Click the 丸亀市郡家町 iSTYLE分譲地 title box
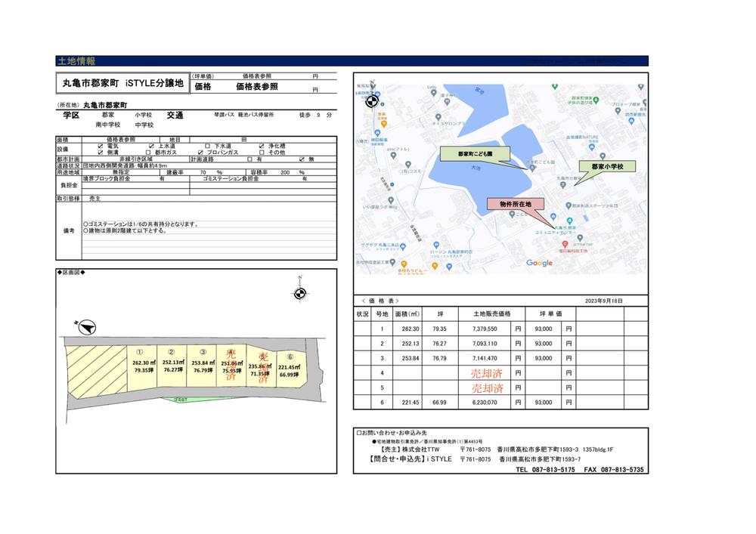 pyautogui.click(x=123, y=83)
